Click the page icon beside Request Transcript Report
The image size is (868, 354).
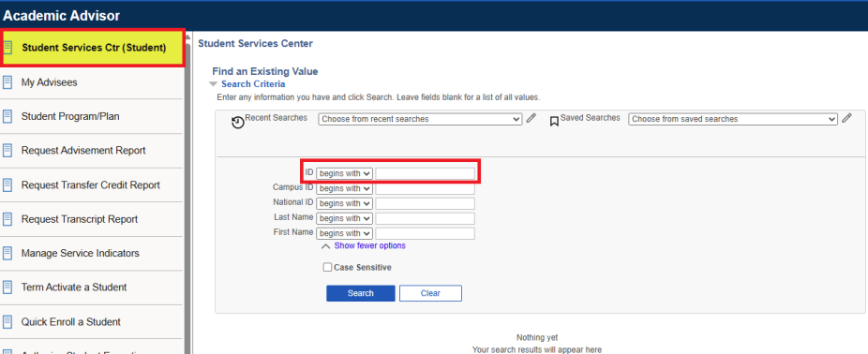tap(7, 219)
